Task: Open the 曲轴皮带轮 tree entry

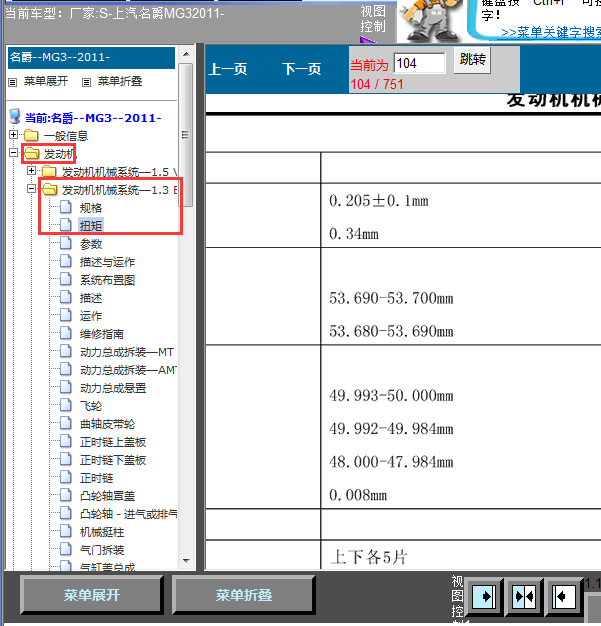Action: [107, 424]
